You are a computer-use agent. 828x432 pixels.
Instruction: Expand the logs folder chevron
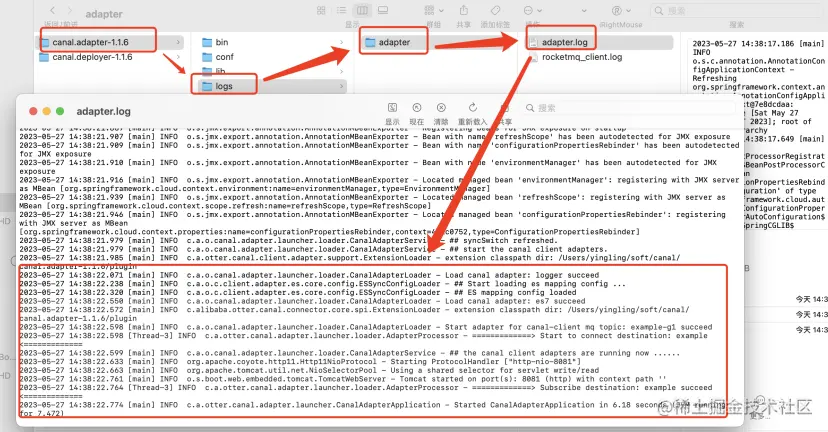[342, 86]
